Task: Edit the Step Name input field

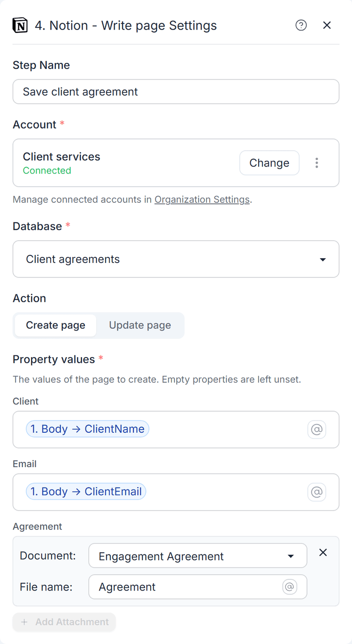Action: point(176,92)
